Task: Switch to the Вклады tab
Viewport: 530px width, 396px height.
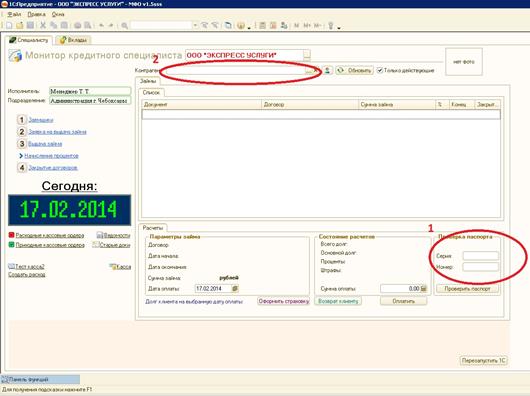Action: coord(73,40)
